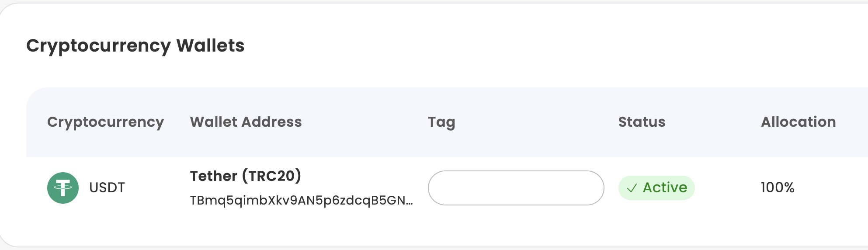Click the green Active status badge
The width and height of the screenshot is (868, 250).
(x=656, y=188)
